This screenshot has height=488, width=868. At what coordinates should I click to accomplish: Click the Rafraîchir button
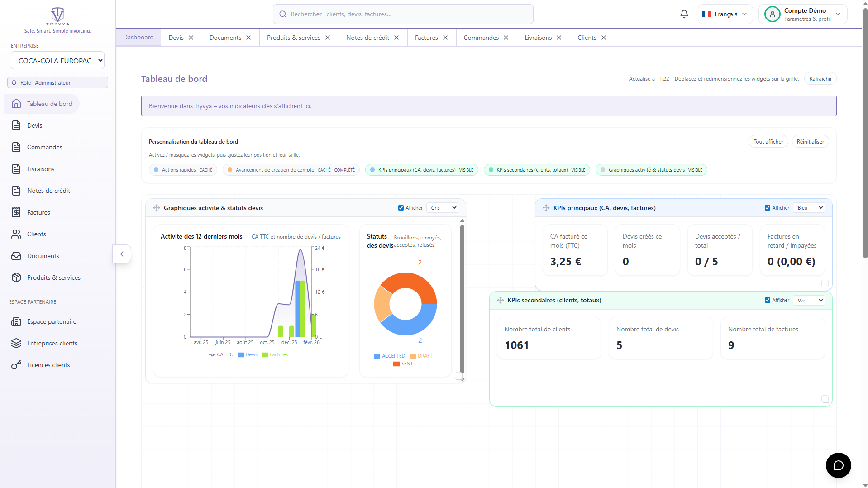[x=820, y=79]
